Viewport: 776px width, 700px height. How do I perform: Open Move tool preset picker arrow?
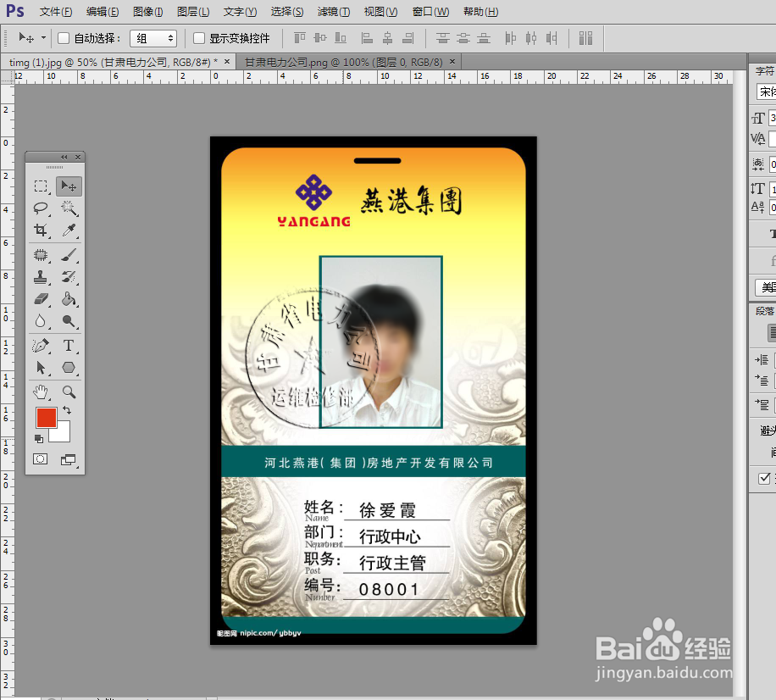[x=43, y=37]
